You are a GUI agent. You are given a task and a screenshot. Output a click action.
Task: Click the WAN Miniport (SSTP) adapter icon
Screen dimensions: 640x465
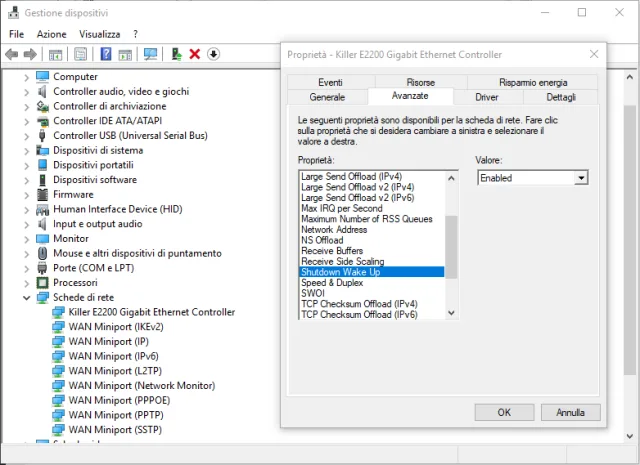(x=58, y=430)
